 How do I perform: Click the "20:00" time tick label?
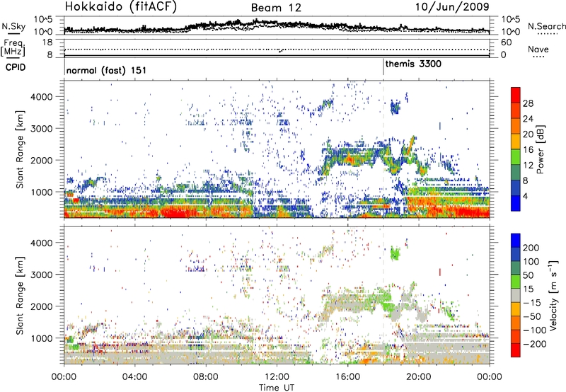pyautogui.click(x=418, y=377)
